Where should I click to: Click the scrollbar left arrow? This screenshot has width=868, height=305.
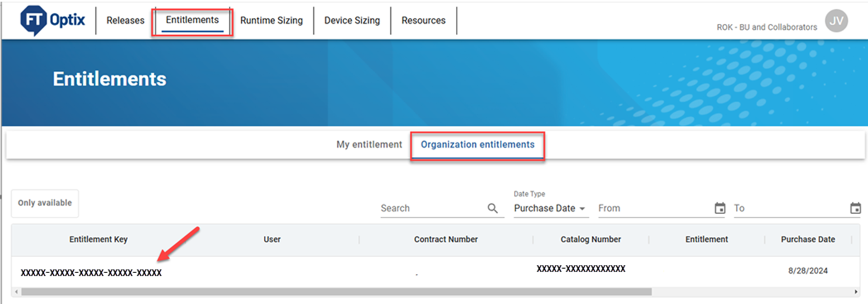tap(16, 292)
